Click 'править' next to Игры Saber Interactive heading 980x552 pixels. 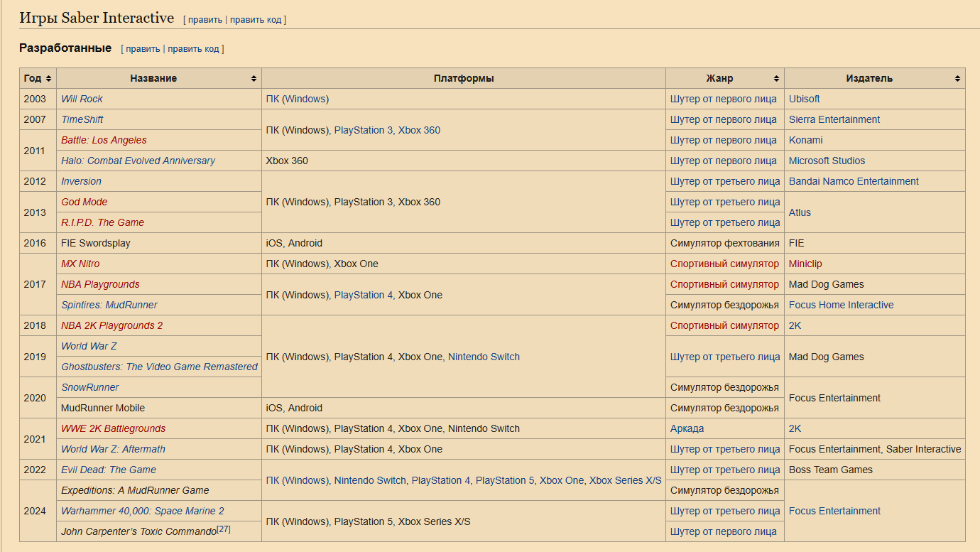[205, 20]
